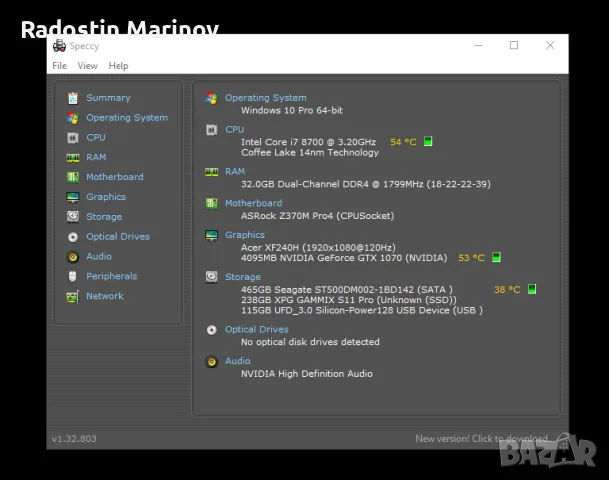Image resolution: width=609 pixels, height=480 pixels.
Task: Open the File menu
Action: pyautogui.click(x=59, y=66)
